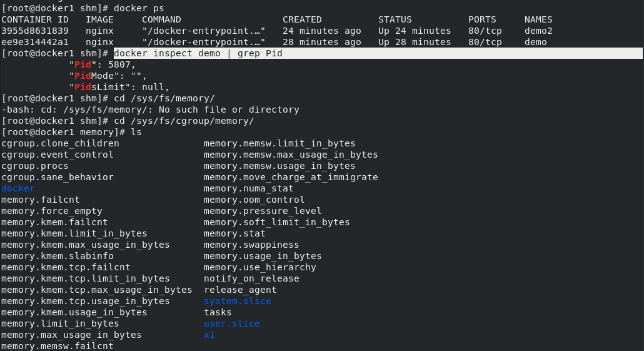This screenshot has width=644, height=351.
Task: Select container ID 3955d8631839
Action: click(35, 31)
